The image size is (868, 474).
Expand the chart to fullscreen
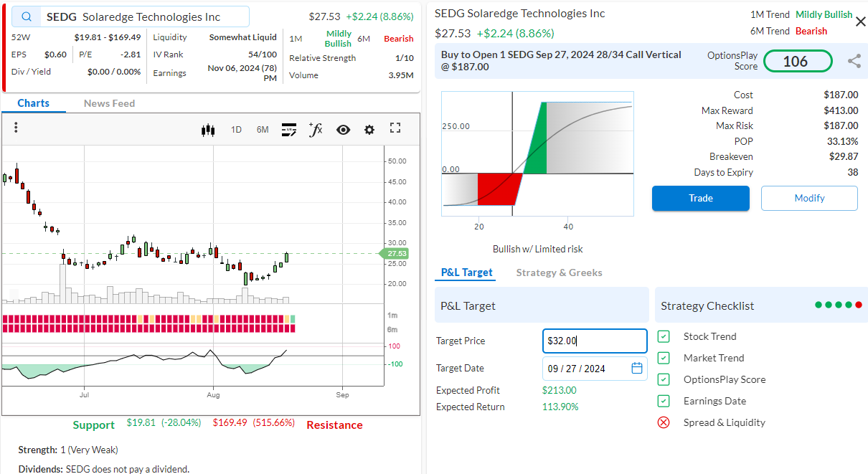click(395, 128)
